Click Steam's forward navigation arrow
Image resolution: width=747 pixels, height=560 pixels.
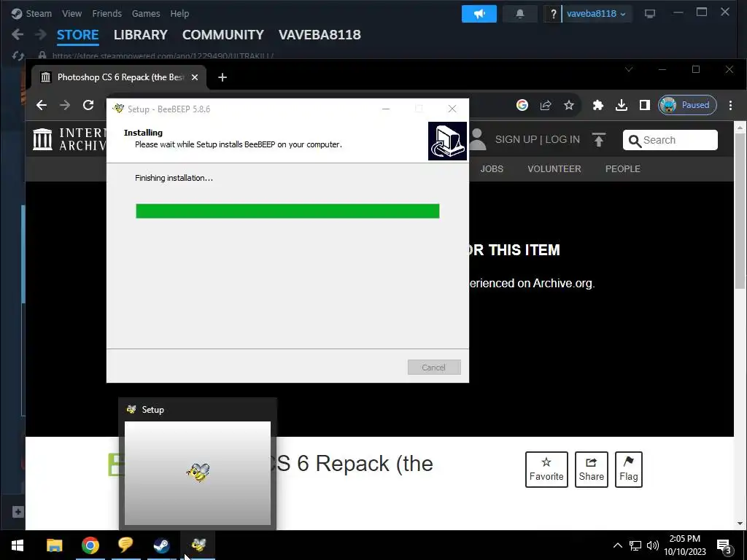coord(41,34)
